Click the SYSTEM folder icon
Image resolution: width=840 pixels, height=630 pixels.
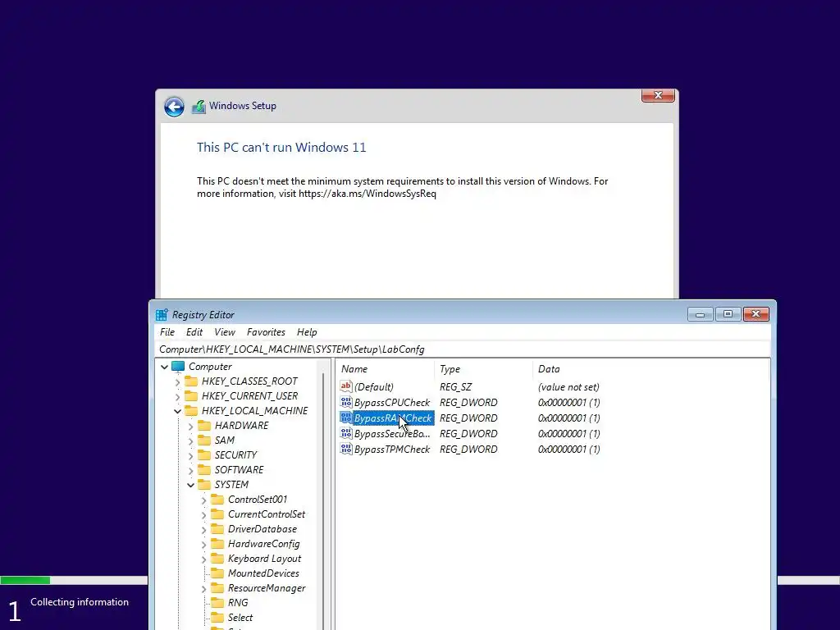[x=204, y=485]
